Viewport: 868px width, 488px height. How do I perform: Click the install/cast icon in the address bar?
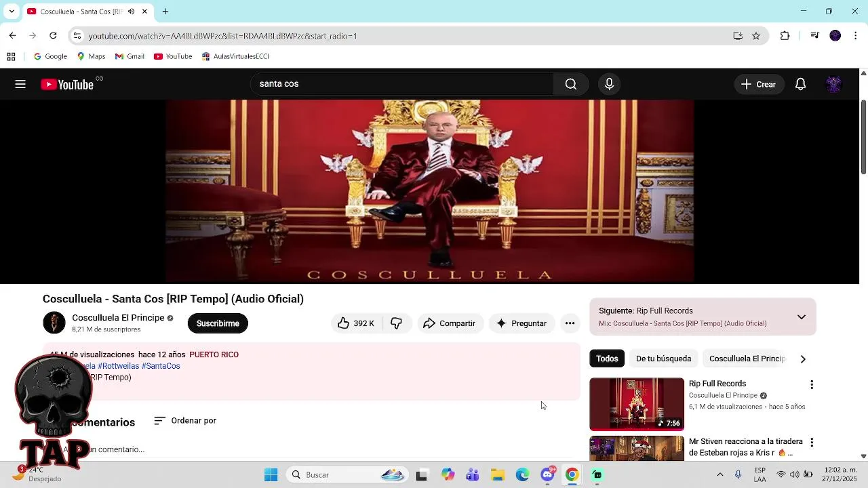[738, 36]
